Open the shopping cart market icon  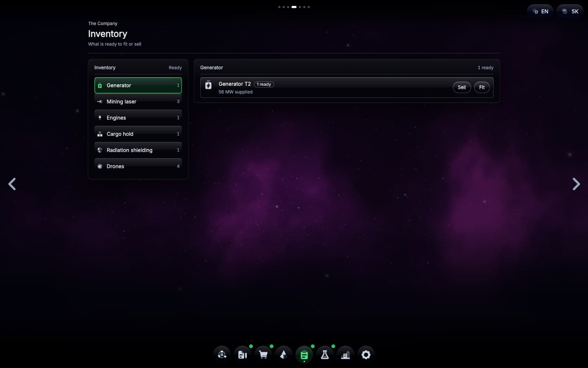tap(263, 355)
